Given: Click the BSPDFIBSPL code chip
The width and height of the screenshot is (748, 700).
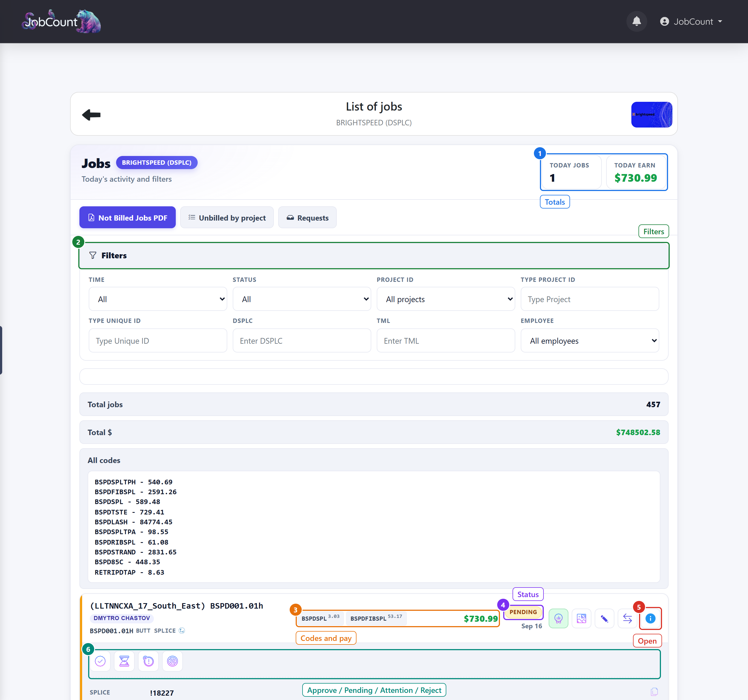Looking at the screenshot, I should click(376, 618).
